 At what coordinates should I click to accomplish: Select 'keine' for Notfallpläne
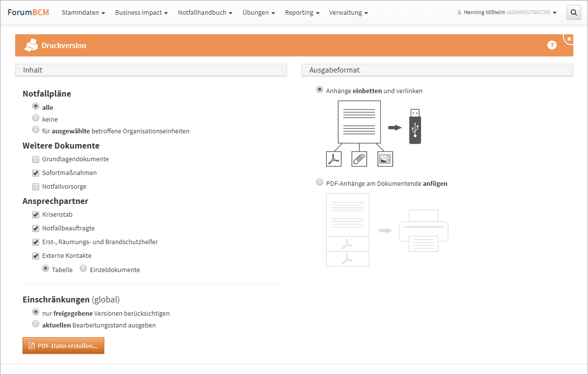(x=36, y=118)
